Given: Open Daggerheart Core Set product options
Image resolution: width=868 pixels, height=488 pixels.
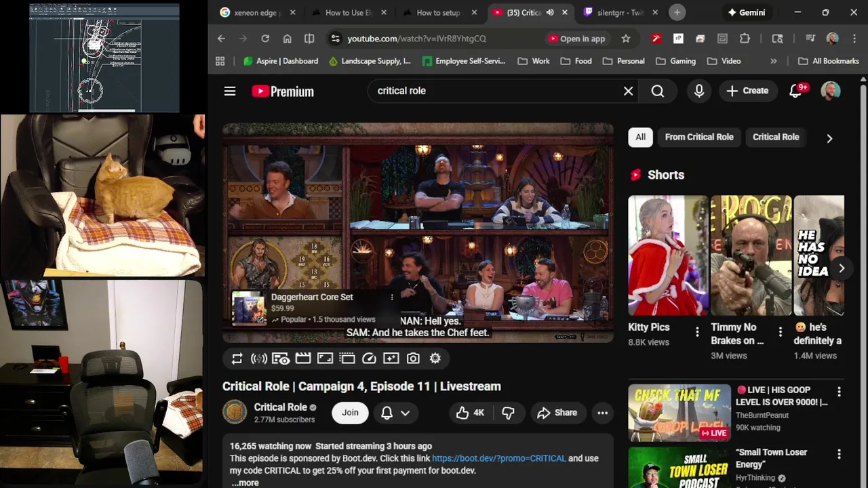Looking at the screenshot, I should click(391, 297).
